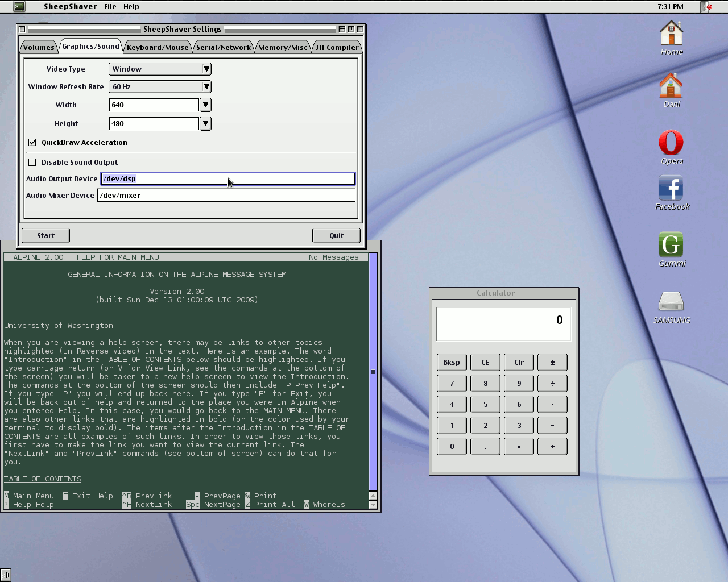Click the logout icon in the top-right corner
This screenshot has width=728, height=582.
pyautogui.click(x=706, y=7)
